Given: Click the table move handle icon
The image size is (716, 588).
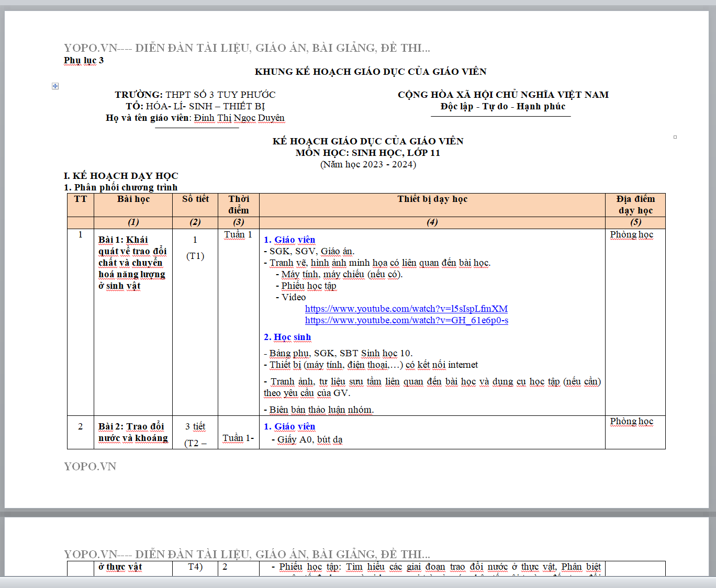Looking at the screenshot, I should pos(55,86).
